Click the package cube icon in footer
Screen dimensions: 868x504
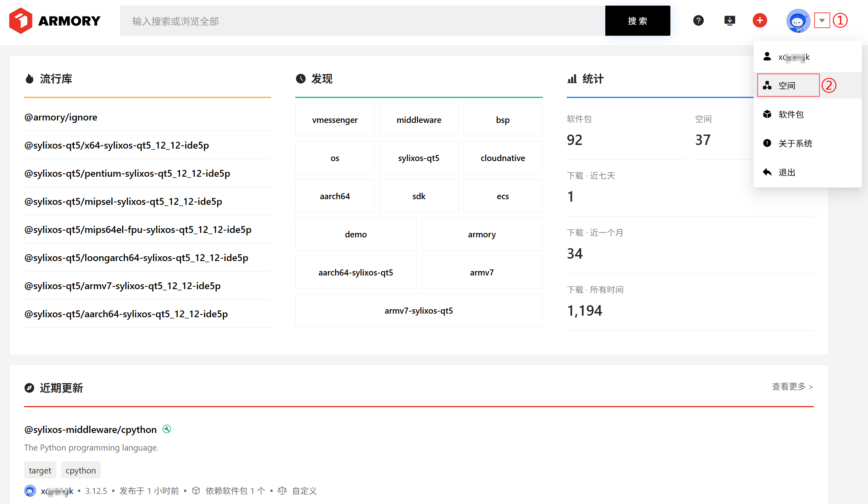(196, 490)
